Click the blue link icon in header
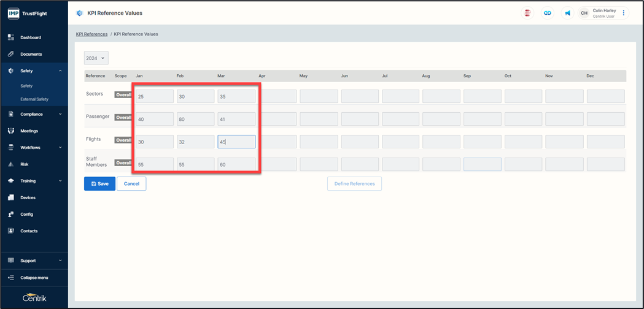The image size is (644, 309). (x=547, y=13)
